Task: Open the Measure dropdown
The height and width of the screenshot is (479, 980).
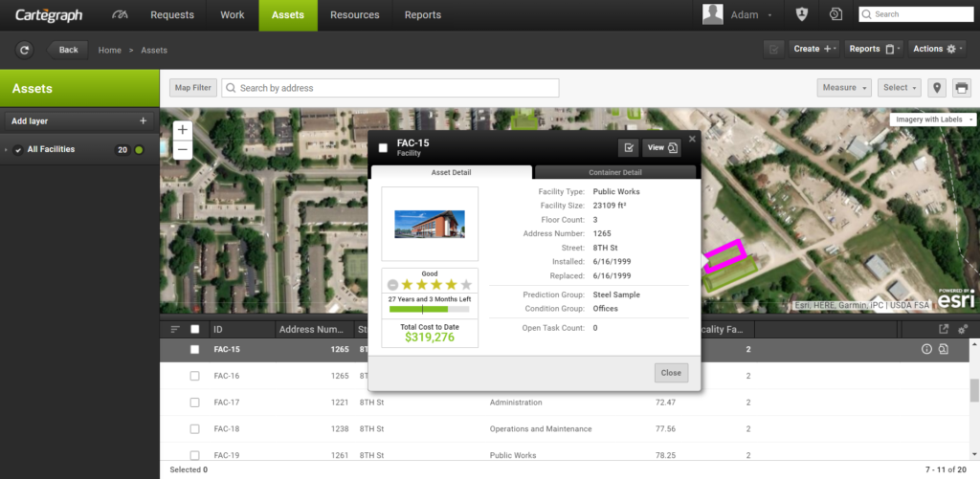Action: [x=845, y=88]
